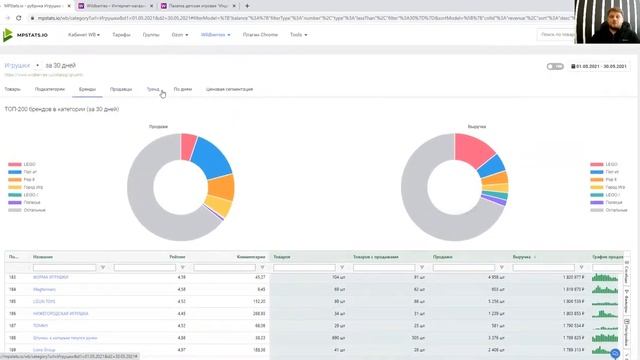640x360 pixels.
Task: Open the Wildberries URL under the heading
Action: 44,75
